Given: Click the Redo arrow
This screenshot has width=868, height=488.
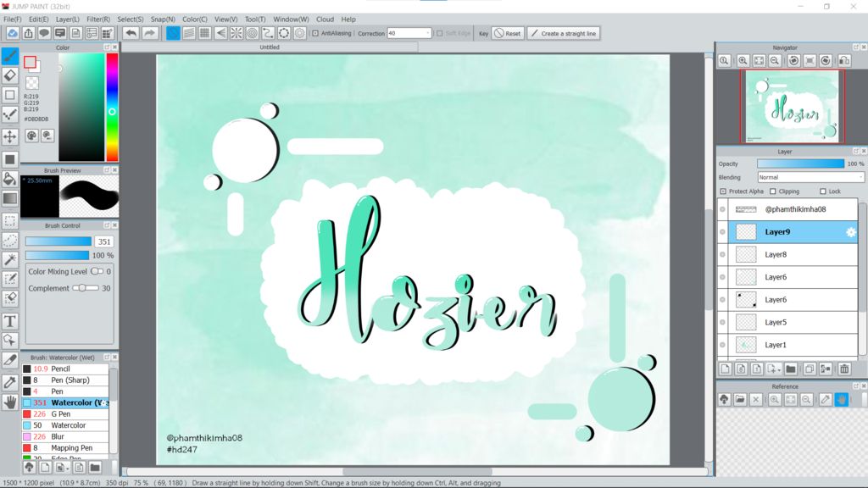Looking at the screenshot, I should (x=149, y=33).
